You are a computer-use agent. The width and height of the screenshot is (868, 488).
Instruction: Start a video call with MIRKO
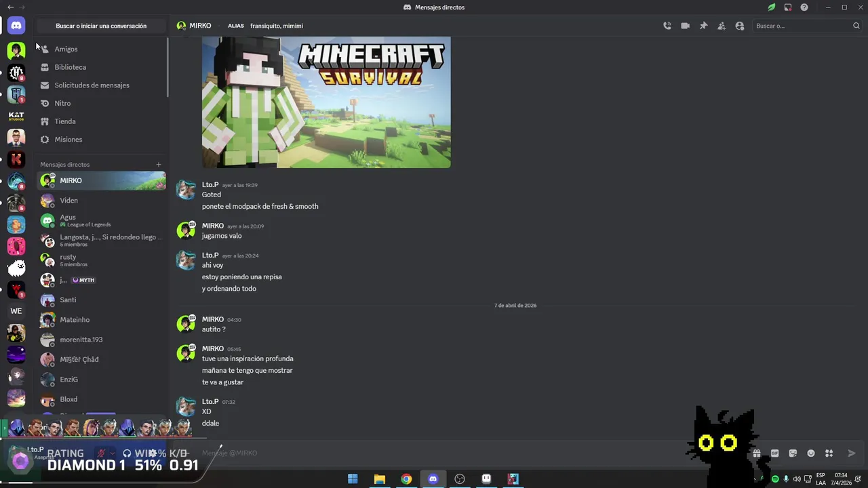click(x=686, y=26)
